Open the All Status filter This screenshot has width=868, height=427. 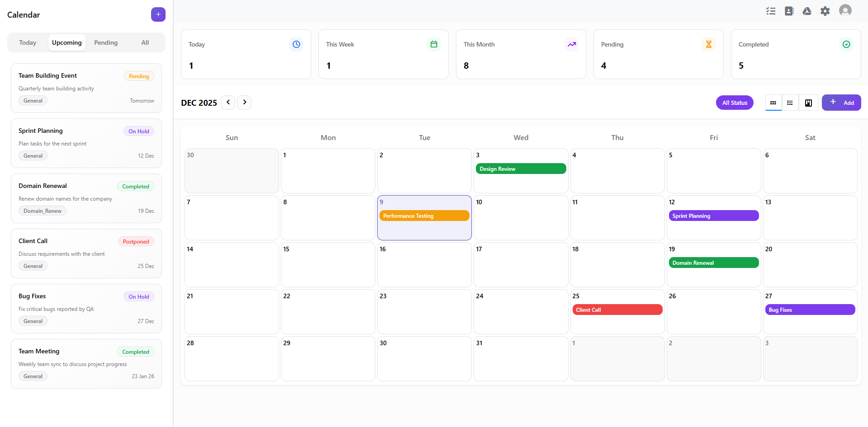735,103
